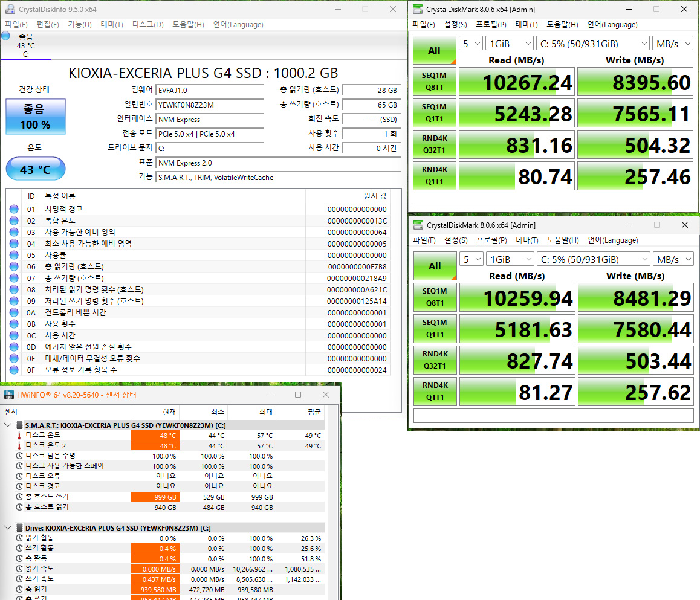
Task: Run RND4K Q1T1 test in bottom CrystalDiskMark
Action: [x=435, y=391]
